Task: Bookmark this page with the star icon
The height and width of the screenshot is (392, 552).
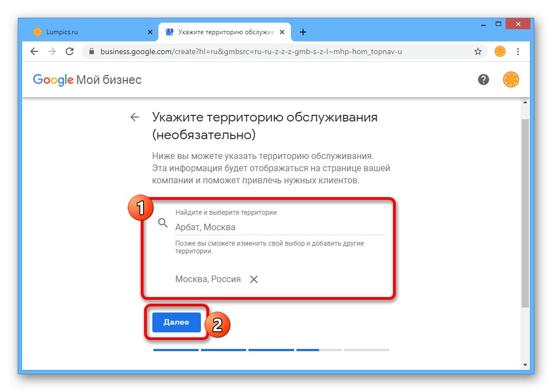Action: (x=478, y=51)
